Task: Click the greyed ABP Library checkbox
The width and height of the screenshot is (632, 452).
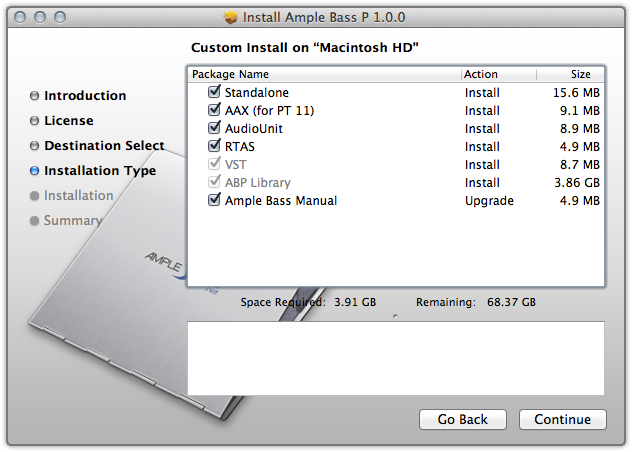Action: click(214, 182)
